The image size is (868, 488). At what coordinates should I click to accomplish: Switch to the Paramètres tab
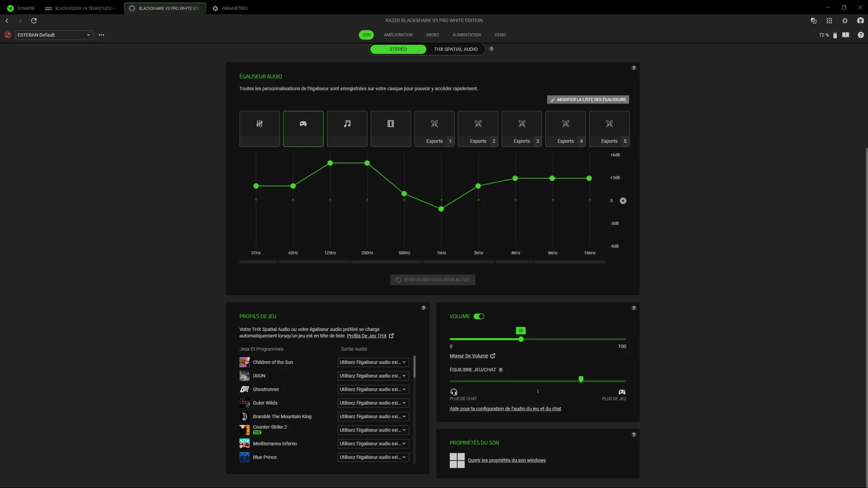[230, 8]
